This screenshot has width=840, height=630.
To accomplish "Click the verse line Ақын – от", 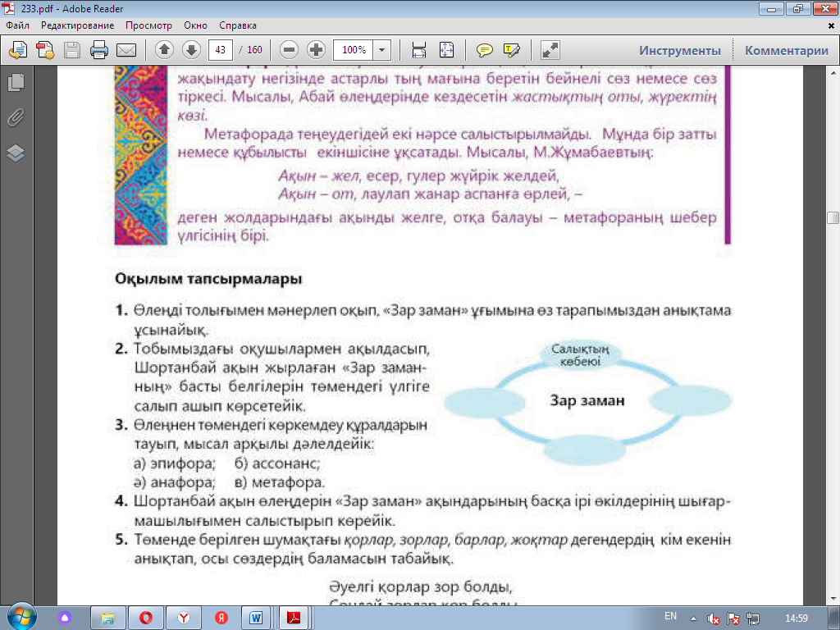I will tap(430, 194).
